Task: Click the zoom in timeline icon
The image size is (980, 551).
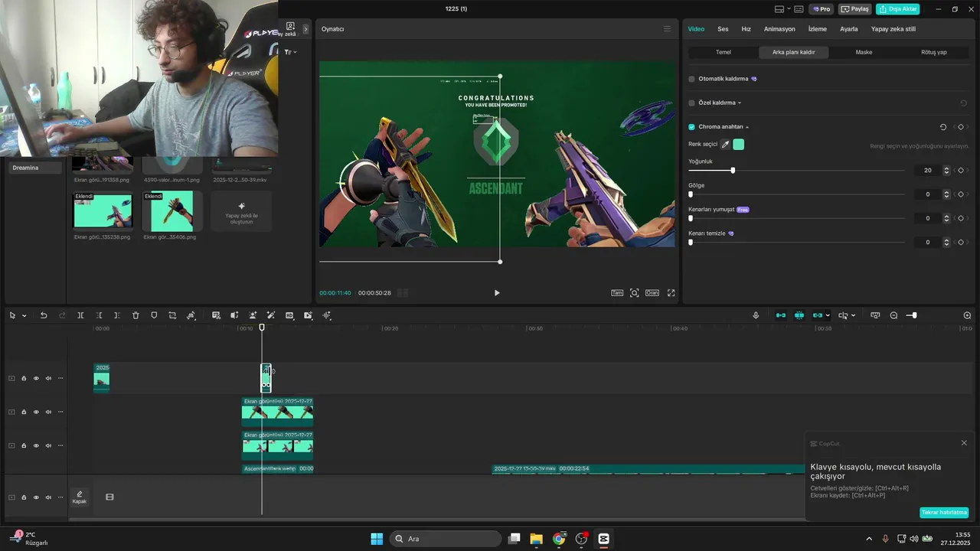Action: [967, 315]
